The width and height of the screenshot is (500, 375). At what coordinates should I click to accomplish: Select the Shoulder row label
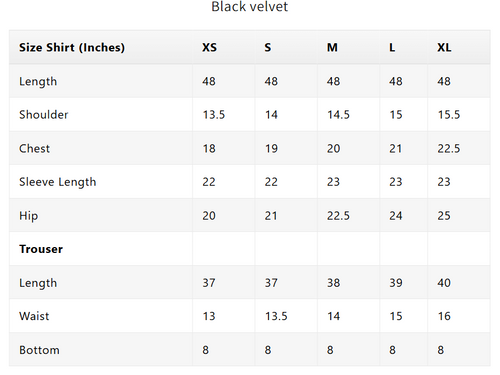click(44, 115)
